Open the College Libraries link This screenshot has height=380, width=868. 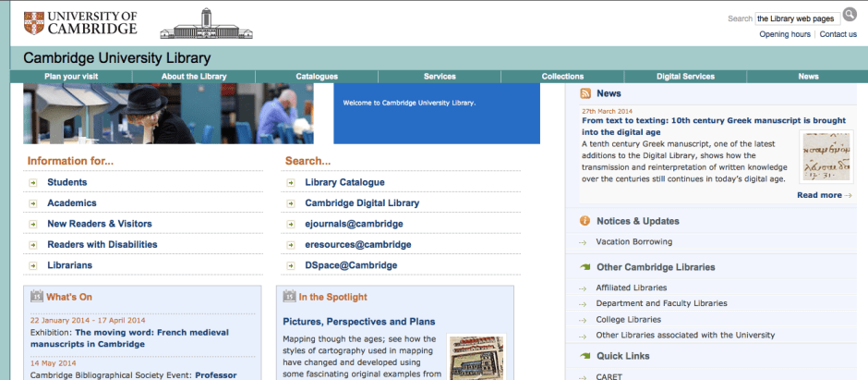628,320
